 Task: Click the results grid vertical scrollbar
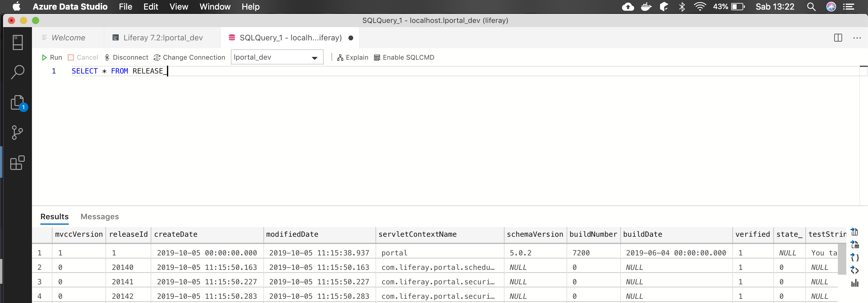842,259
